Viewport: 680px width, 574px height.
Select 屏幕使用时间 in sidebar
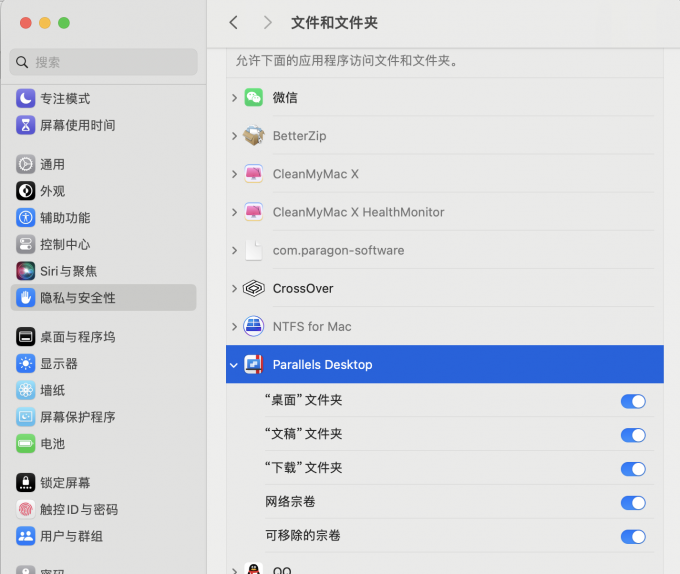click(x=103, y=125)
